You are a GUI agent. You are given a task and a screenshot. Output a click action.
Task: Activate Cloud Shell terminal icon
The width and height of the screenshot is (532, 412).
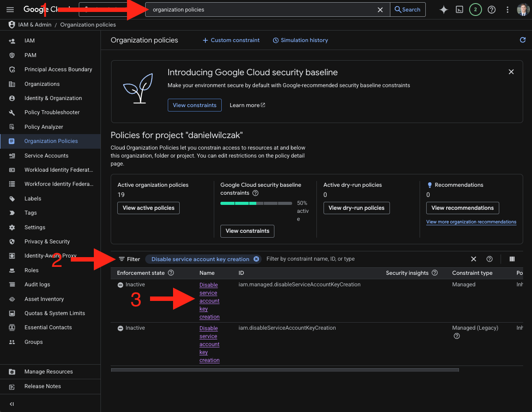459,10
